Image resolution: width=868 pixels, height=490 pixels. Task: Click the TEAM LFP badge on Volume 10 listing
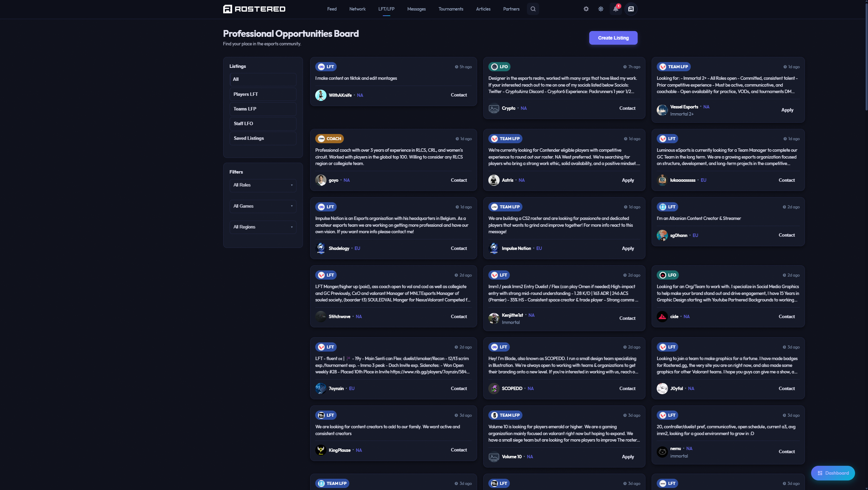pos(505,415)
